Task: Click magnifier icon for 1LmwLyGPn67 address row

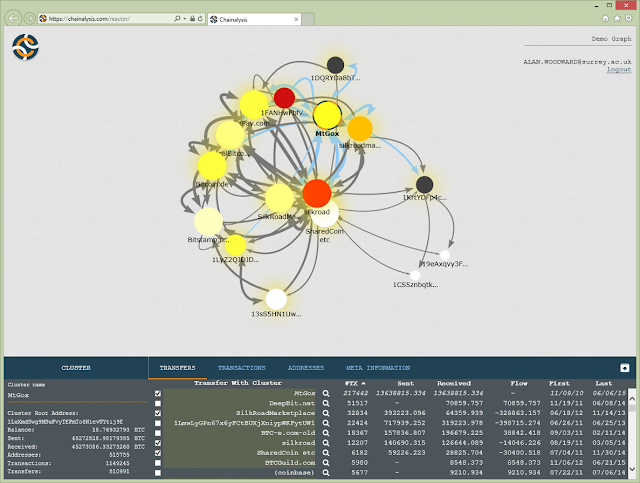Action: coord(326,423)
